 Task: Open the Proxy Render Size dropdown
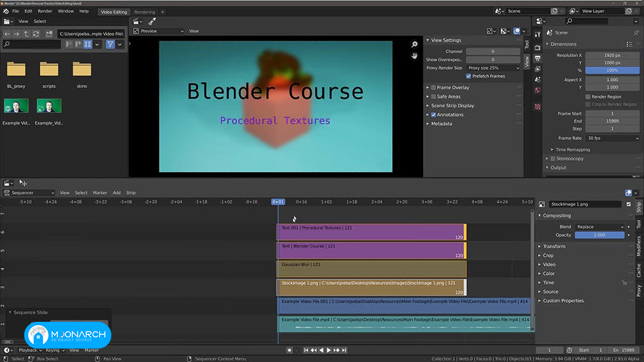493,68
